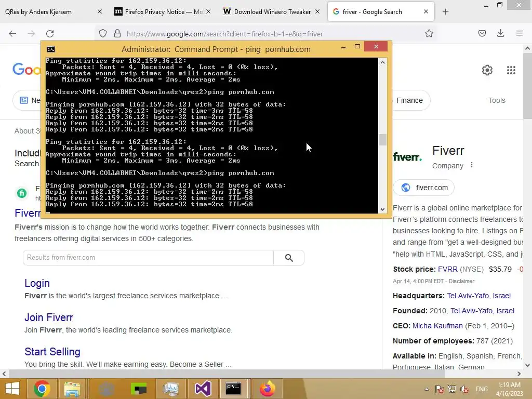Show hidden system tray icons
The height and width of the screenshot is (399, 532).
click(x=427, y=389)
